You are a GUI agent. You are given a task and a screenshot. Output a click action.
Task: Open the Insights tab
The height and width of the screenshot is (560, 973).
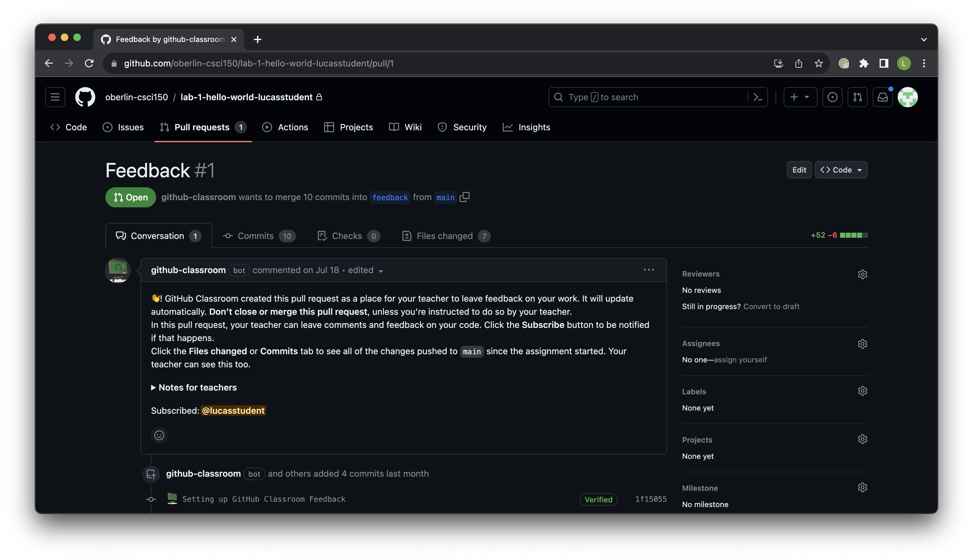point(526,127)
